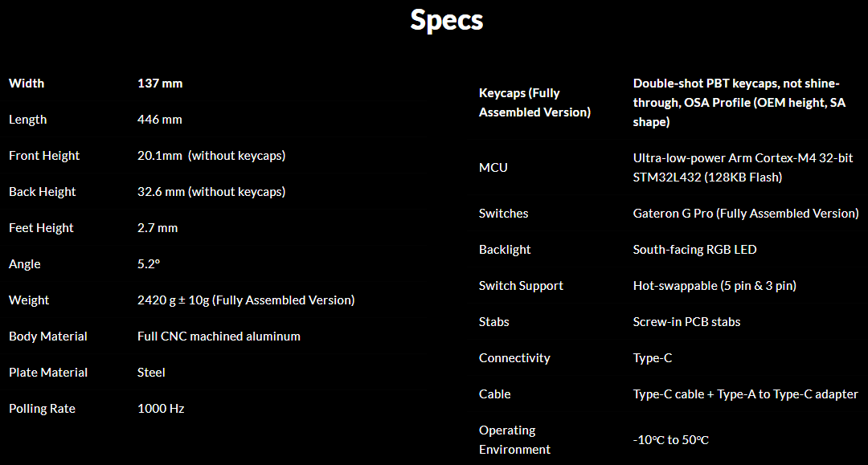Click the Width label
The height and width of the screenshot is (465, 868).
click(x=27, y=84)
